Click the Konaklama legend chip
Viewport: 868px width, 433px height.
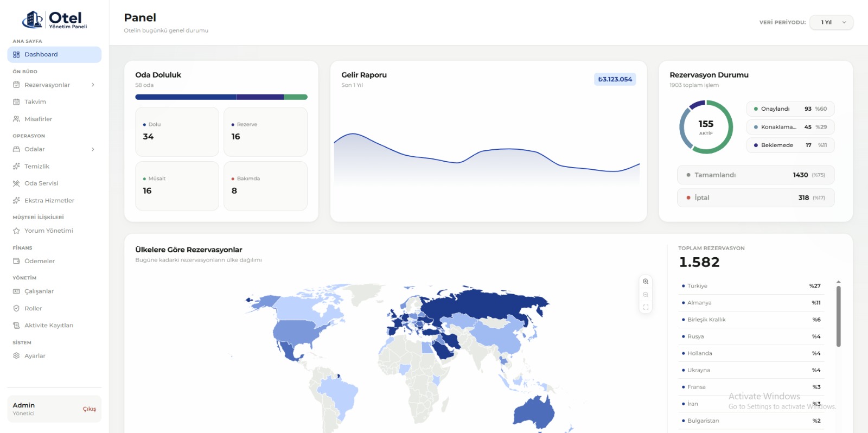click(x=790, y=127)
